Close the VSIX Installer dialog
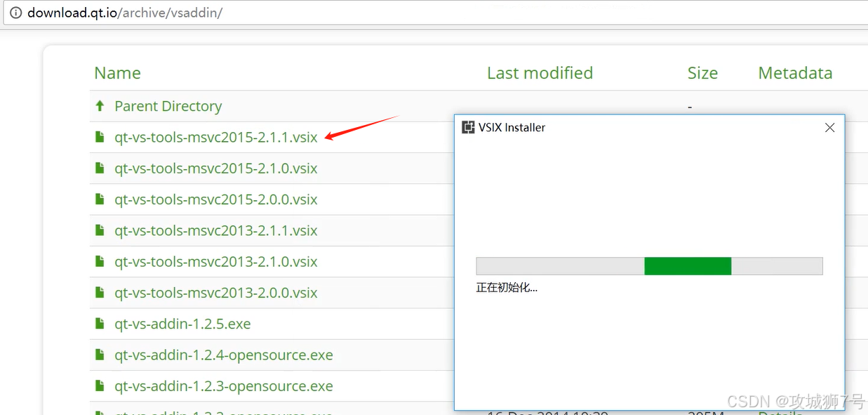This screenshot has width=868, height=415. coord(829,128)
